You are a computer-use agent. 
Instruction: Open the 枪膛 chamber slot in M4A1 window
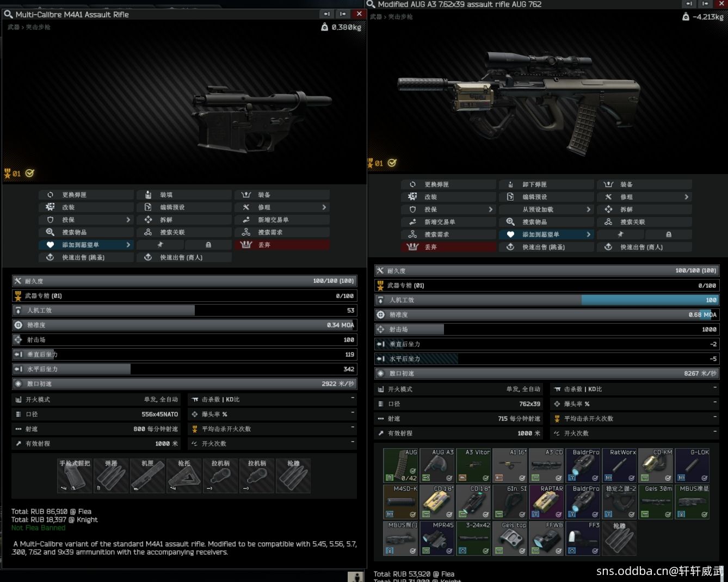click(293, 476)
